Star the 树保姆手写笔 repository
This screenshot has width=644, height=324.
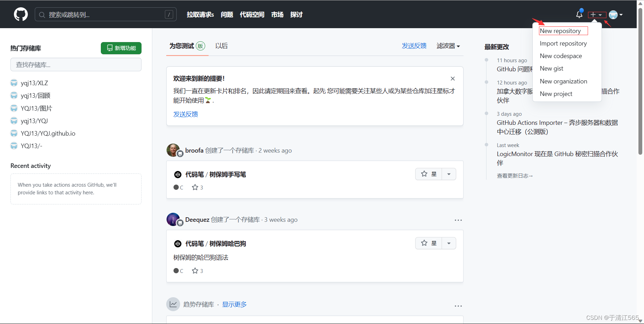click(x=429, y=174)
